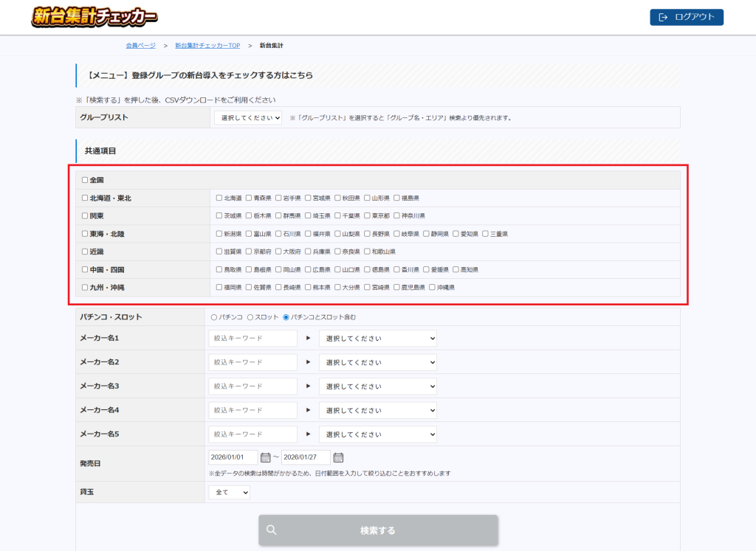
Task: Tick the 東京都 prefecture checkbox
Action: [367, 216]
